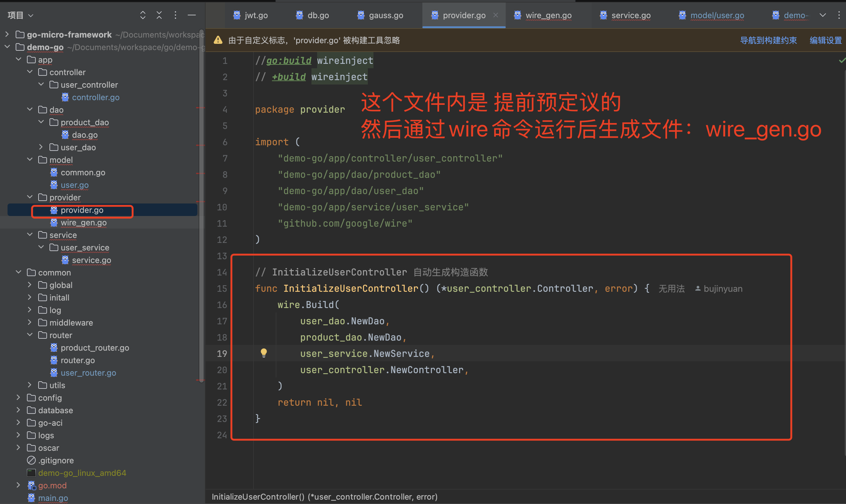Hide the project panel with minimize icon

coord(192,15)
